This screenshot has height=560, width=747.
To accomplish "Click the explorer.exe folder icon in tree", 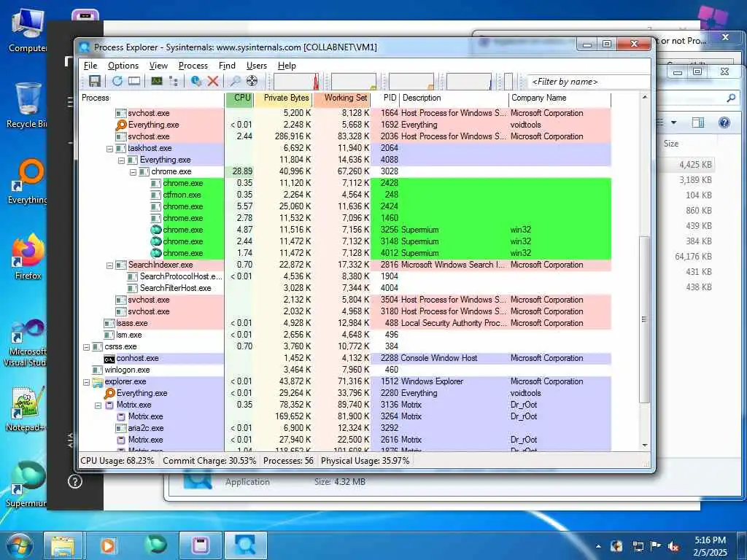I will point(98,382).
